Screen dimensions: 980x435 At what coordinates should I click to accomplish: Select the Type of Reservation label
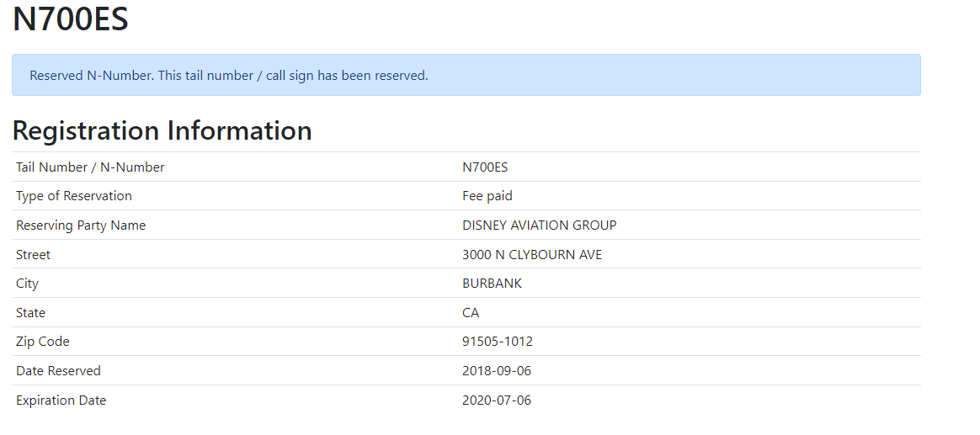tap(74, 196)
